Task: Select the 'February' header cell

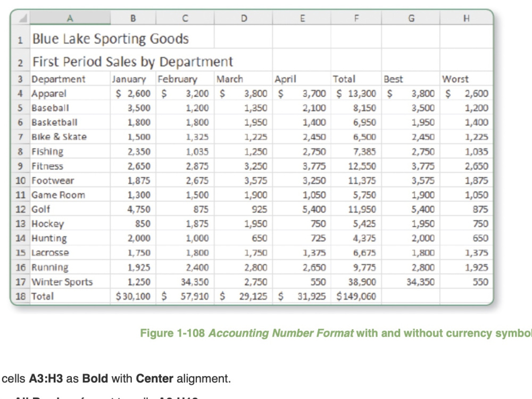Action: coord(185,79)
